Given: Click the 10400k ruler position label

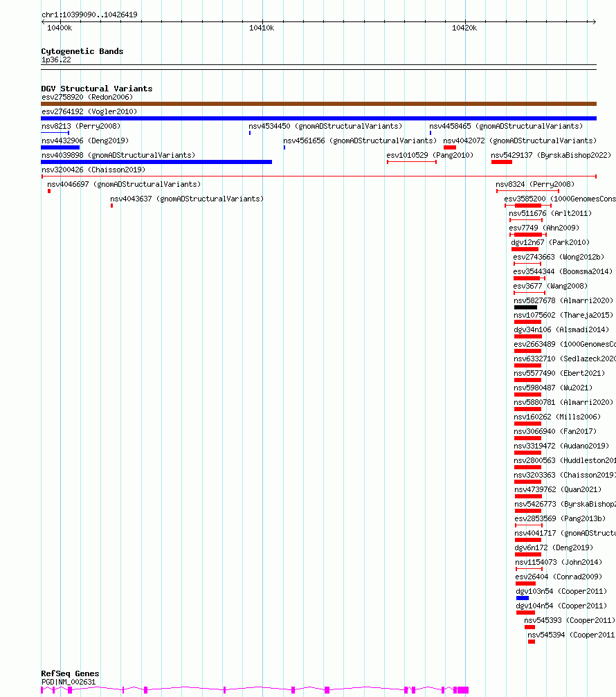Looking at the screenshot, I should coord(60,28).
